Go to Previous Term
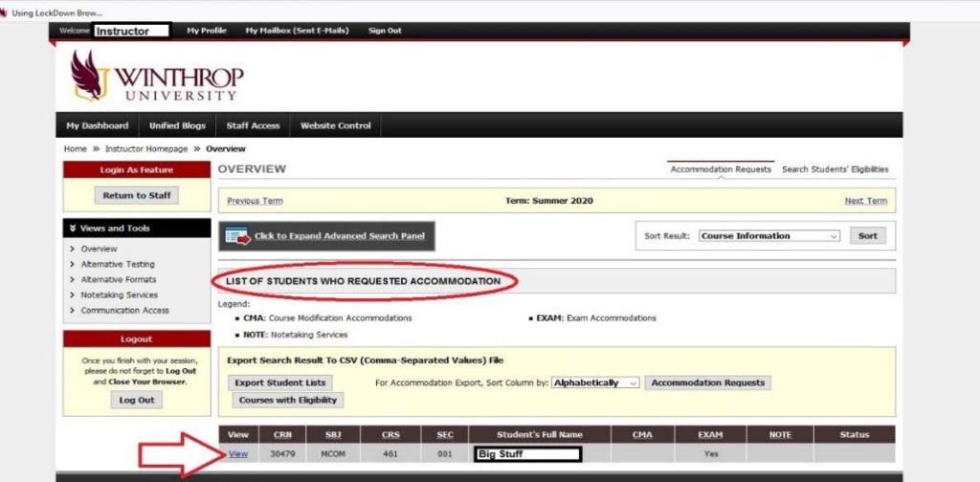 [x=255, y=201]
